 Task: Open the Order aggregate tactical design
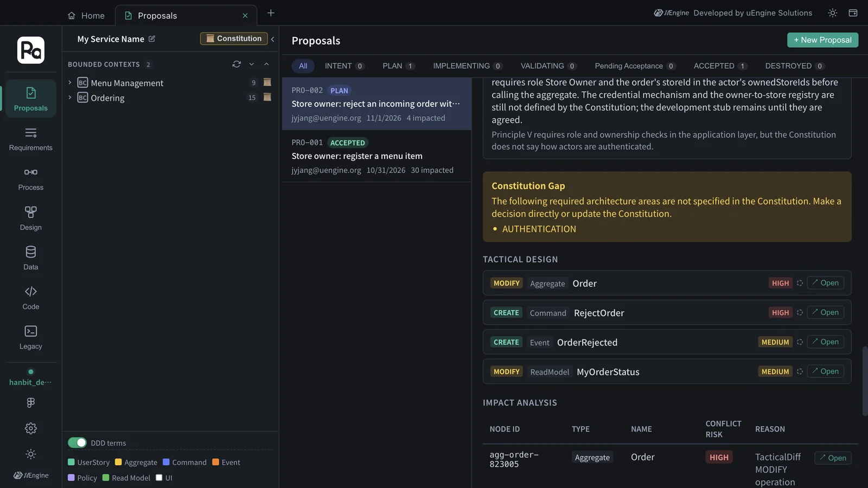coord(825,283)
